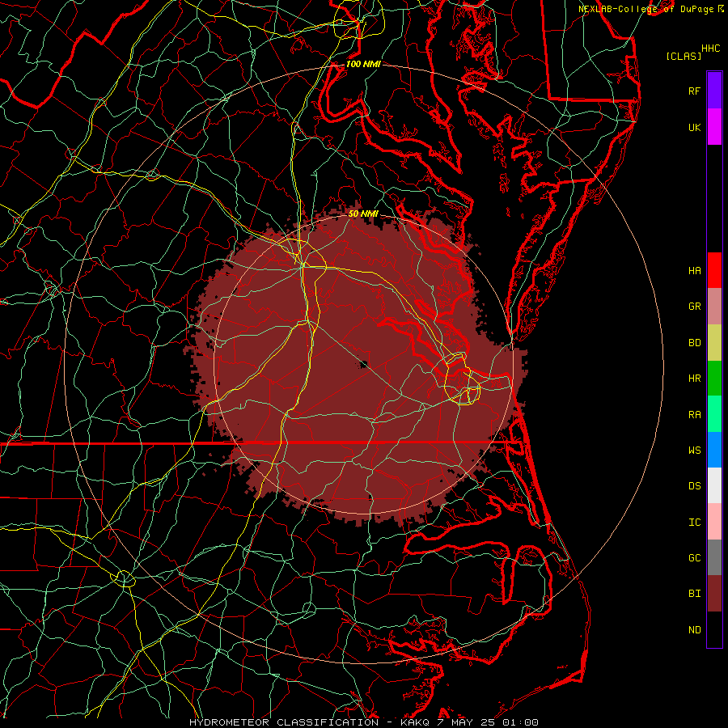The image size is (728, 728).
Task: Click the 'RA' legend label
Action: (x=694, y=415)
